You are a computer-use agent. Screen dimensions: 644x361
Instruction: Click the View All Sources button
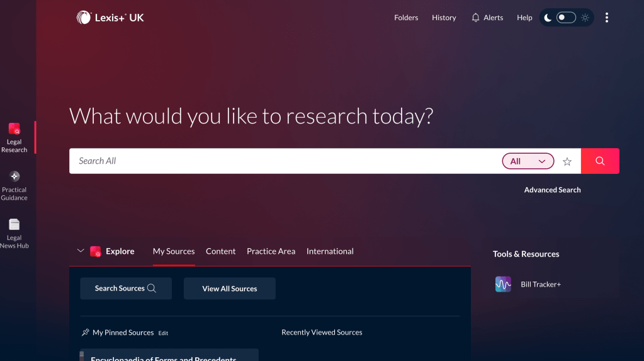(229, 289)
